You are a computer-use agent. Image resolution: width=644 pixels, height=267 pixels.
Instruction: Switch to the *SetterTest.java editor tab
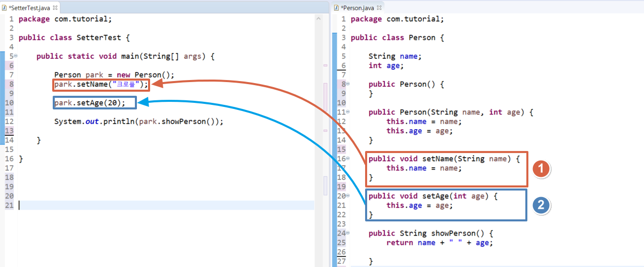click(29, 7)
